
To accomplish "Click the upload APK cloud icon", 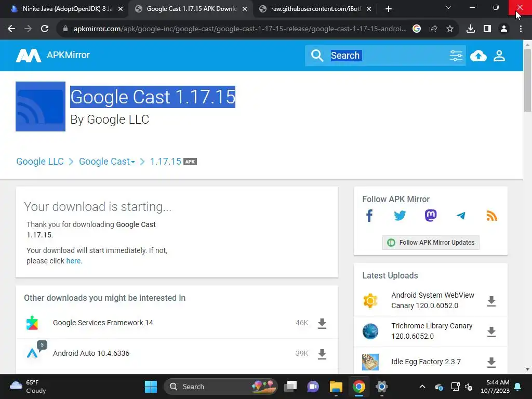I will click(478, 56).
